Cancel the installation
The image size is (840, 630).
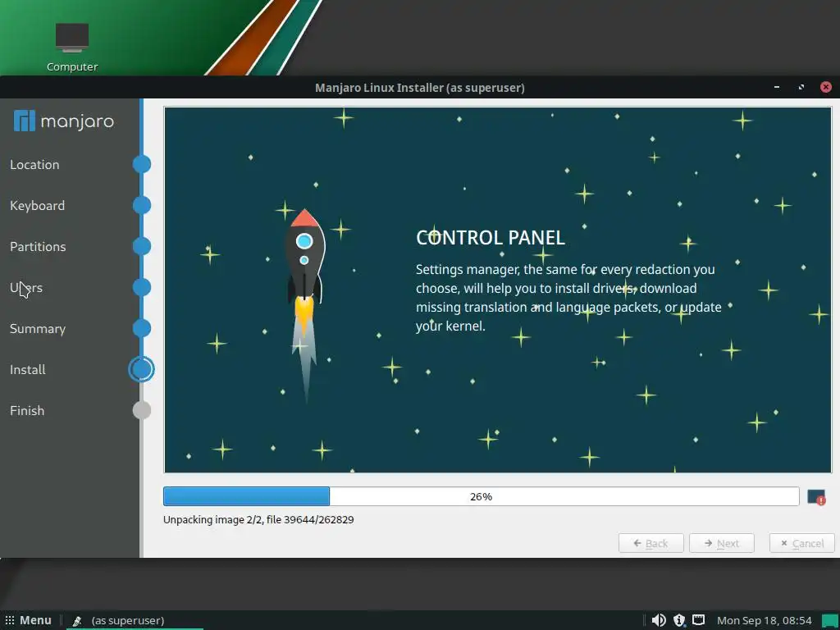(x=802, y=543)
